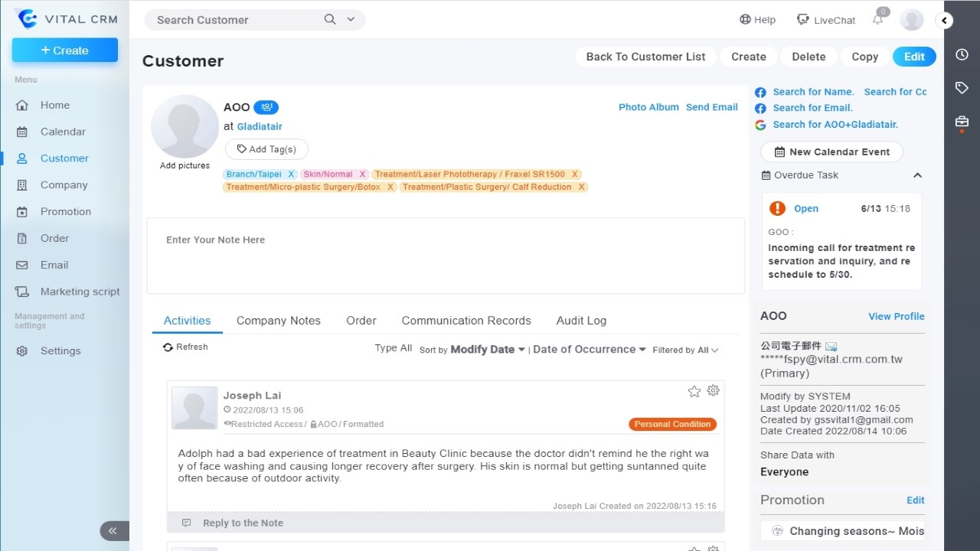Click the blue Edit customer button
The image size is (980, 551).
[x=914, y=57]
